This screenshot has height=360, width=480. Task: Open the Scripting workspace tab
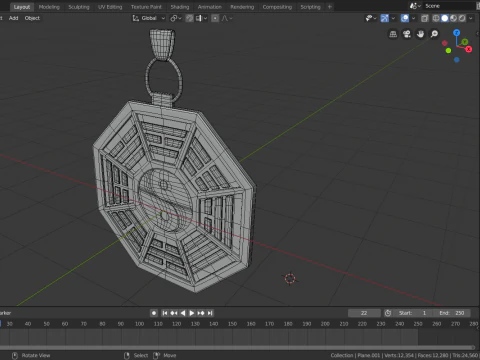pyautogui.click(x=310, y=7)
